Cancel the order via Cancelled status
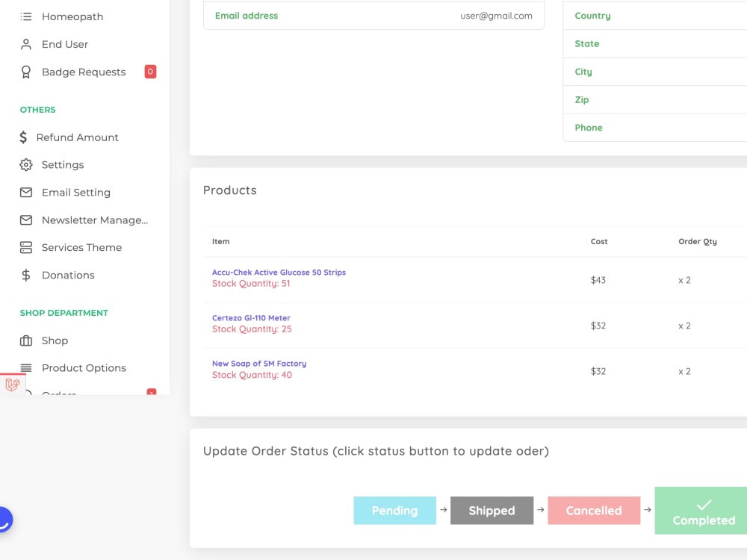 click(x=594, y=511)
